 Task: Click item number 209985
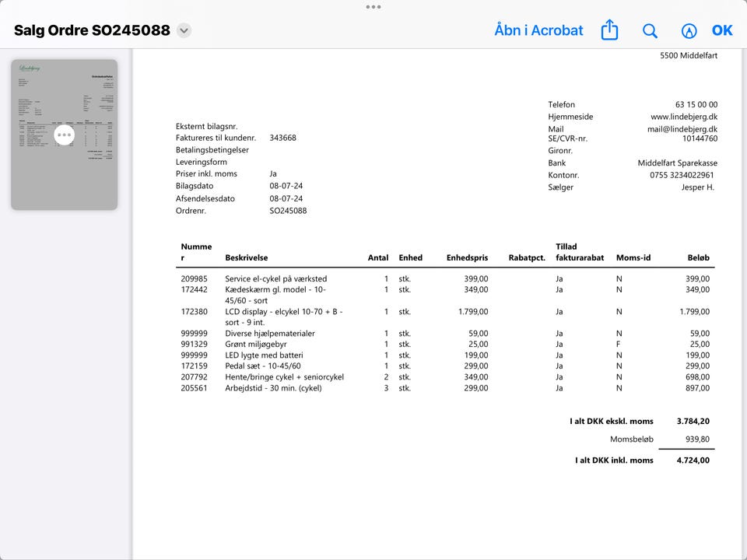tap(194, 278)
